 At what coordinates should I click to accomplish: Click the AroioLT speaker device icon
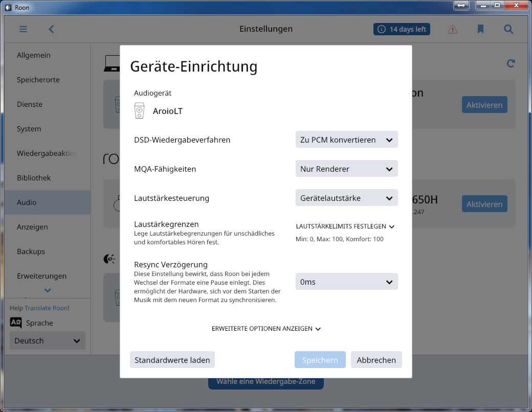point(140,110)
